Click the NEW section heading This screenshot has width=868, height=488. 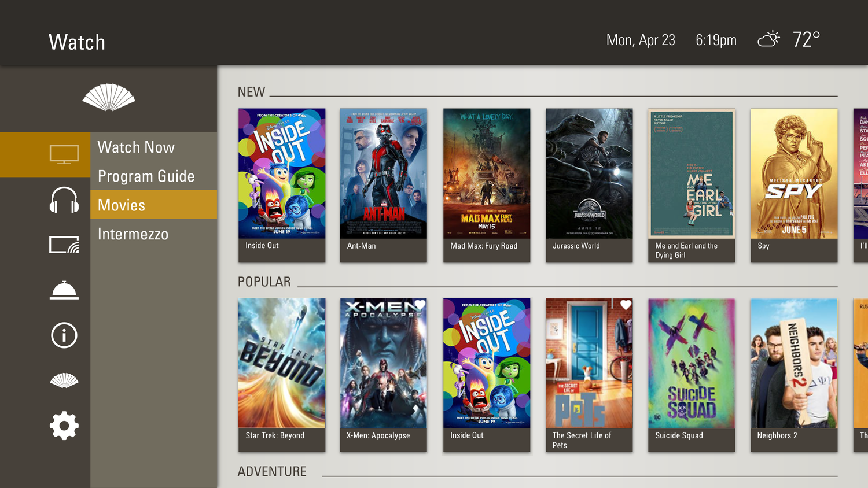coord(251,92)
